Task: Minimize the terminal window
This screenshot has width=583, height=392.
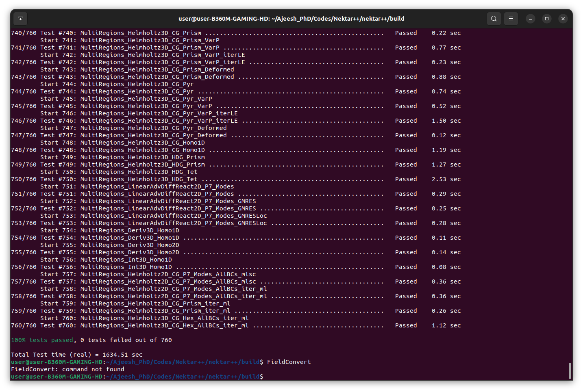Action: point(531,19)
